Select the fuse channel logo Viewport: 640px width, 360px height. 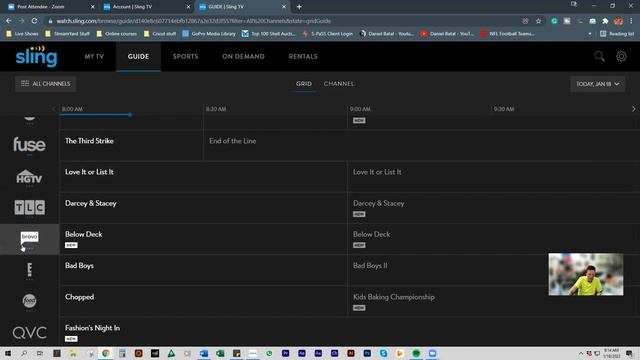coord(29,144)
